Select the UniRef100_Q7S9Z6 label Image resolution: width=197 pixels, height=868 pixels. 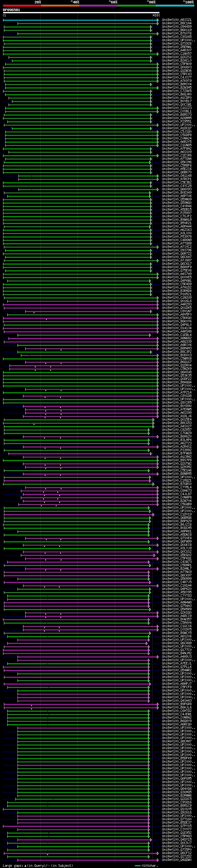176,43
